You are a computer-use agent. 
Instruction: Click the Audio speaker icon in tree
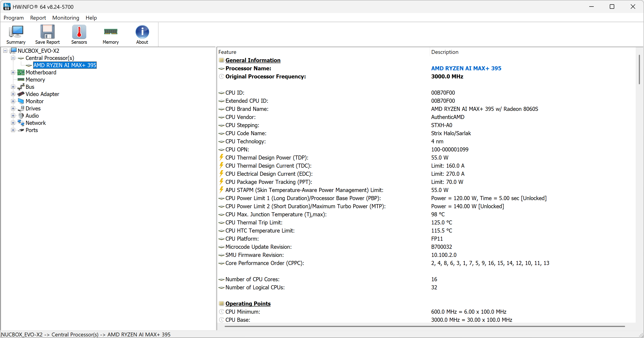21,116
